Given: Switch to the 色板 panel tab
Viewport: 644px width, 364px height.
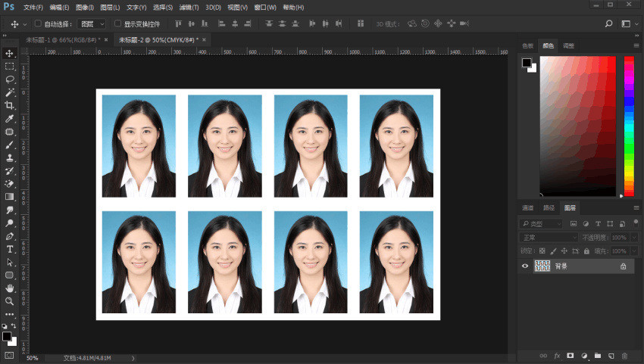Looking at the screenshot, I should tap(528, 45).
